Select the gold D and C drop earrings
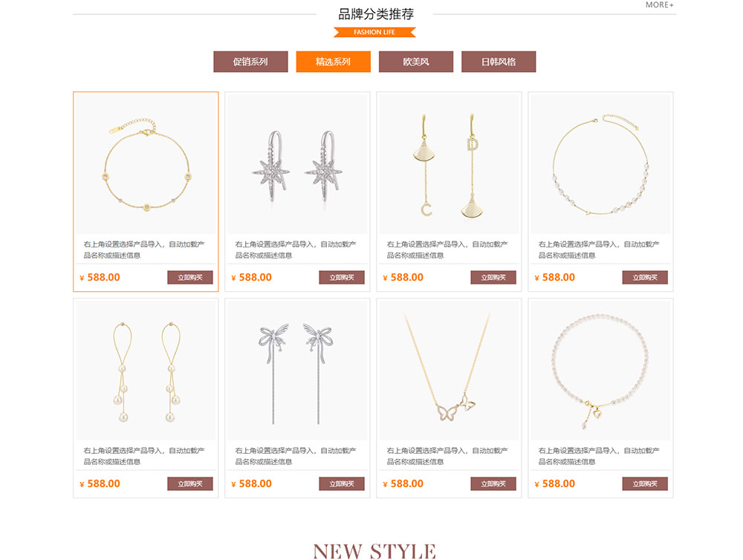The height and width of the screenshot is (560, 743). 449,164
